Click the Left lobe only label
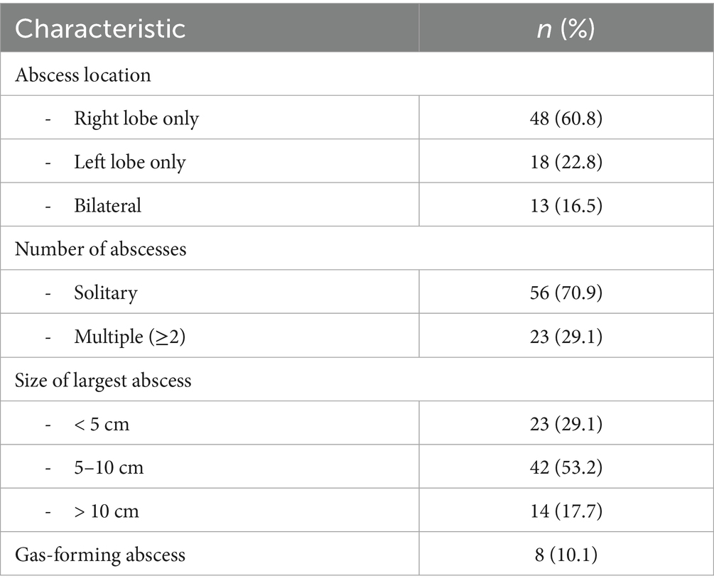This screenshot has height=588, width=714. tap(129, 162)
